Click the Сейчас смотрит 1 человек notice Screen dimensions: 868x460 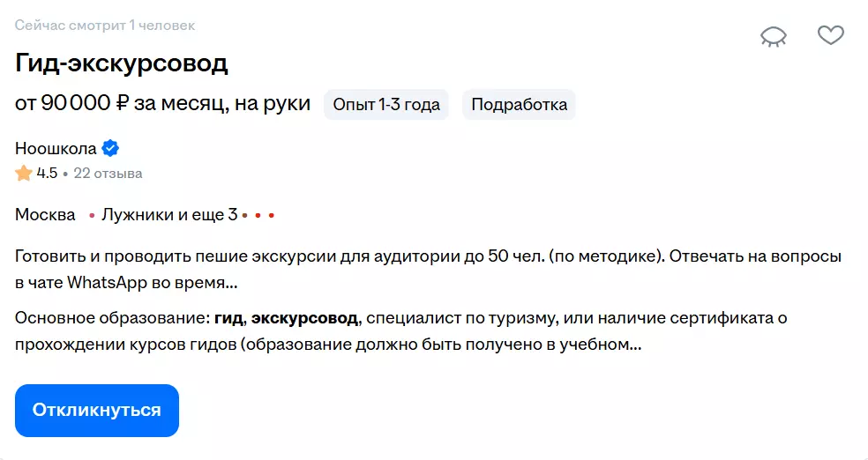(x=105, y=25)
